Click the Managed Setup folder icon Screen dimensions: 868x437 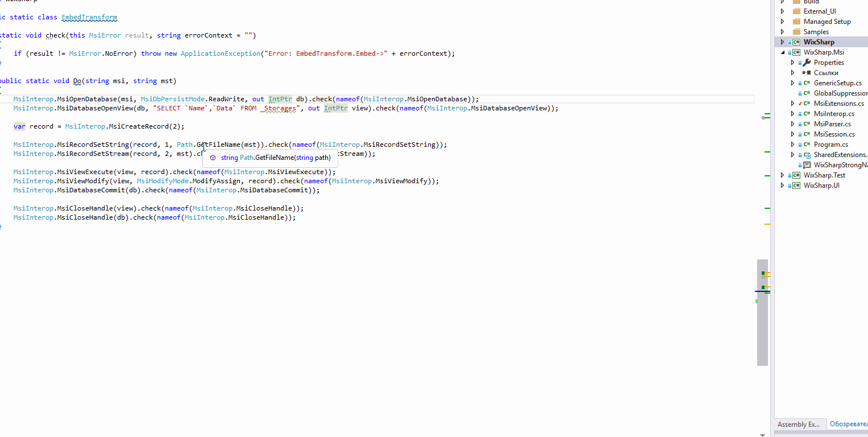coord(796,22)
